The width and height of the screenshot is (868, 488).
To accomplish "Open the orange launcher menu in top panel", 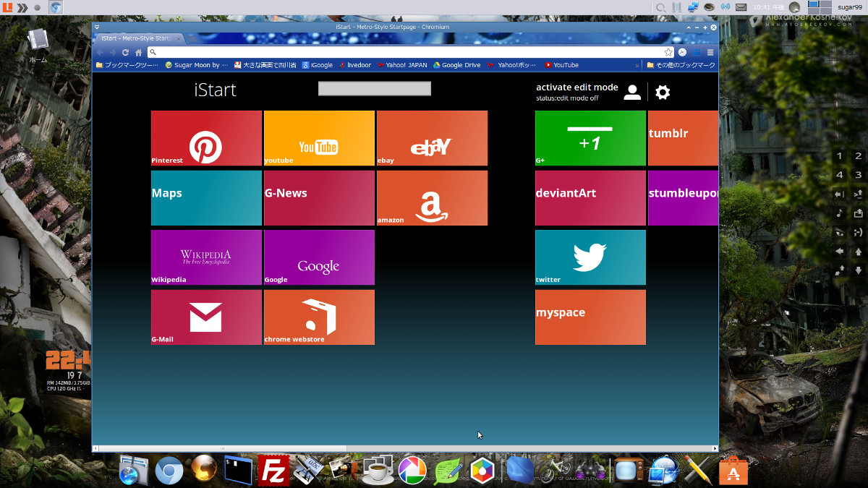I will click(x=7, y=7).
